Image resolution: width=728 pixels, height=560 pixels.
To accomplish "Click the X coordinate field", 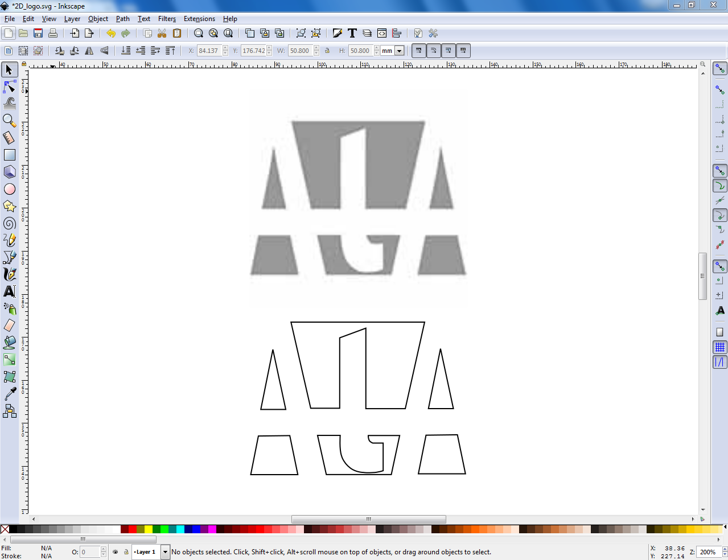I will pos(209,51).
